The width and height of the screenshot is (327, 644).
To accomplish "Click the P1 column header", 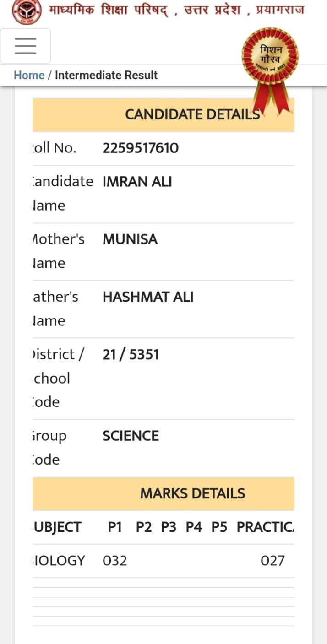I will coord(115,527).
